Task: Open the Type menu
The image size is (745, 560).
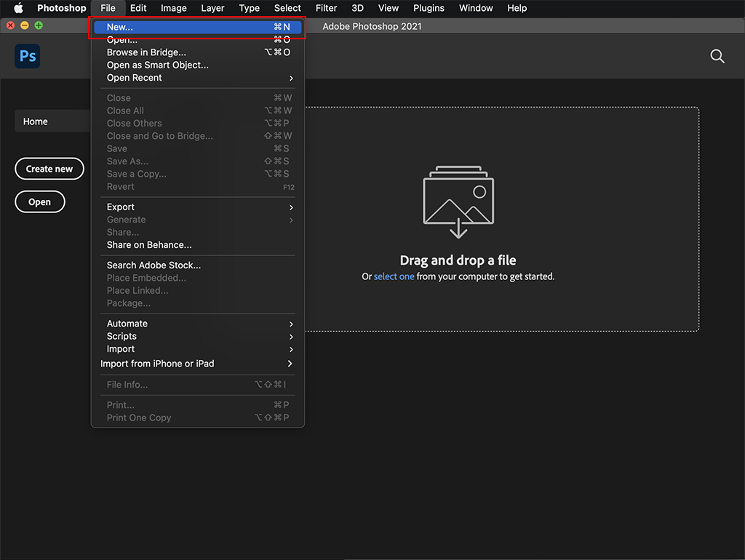Action: (249, 8)
